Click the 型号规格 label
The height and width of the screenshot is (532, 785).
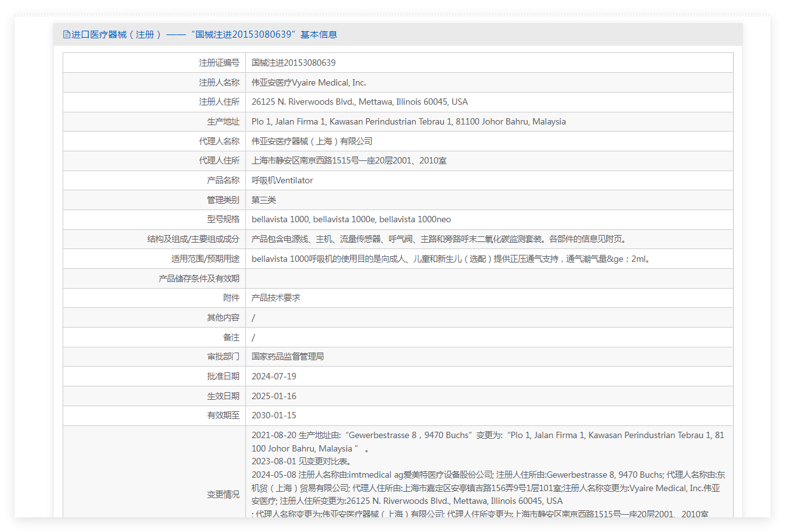tap(223, 220)
